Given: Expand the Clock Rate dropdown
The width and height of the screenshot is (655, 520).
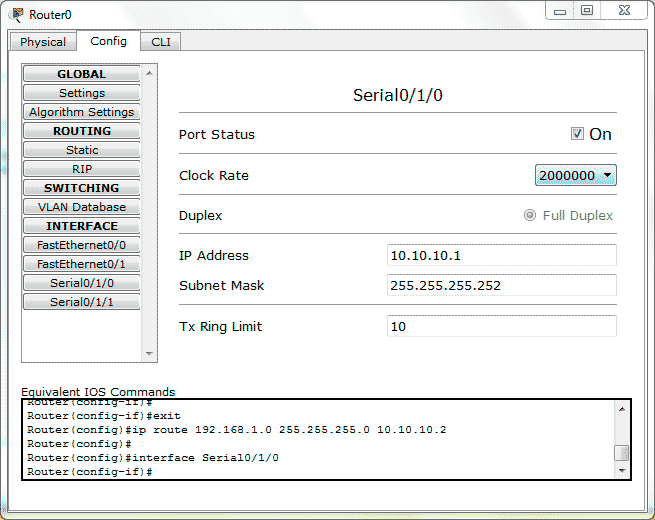Looking at the screenshot, I should pyautogui.click(x=576, y=175).
